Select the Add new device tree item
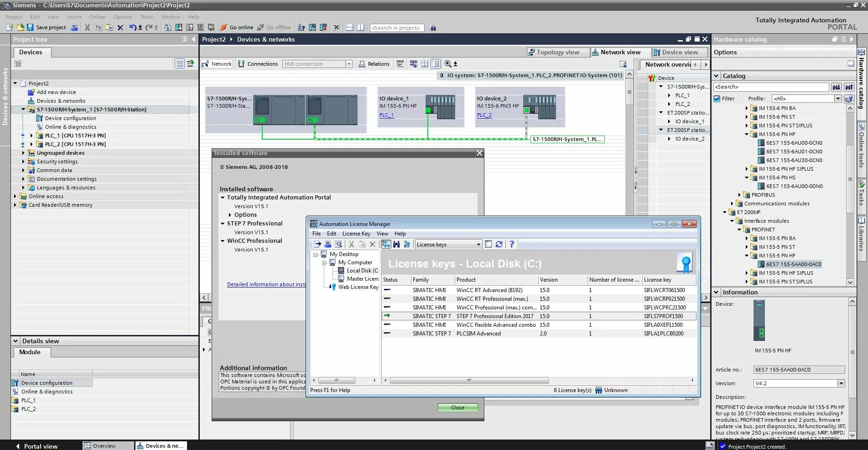The width and height of the screenshot is (868, 450). (56, 92)
